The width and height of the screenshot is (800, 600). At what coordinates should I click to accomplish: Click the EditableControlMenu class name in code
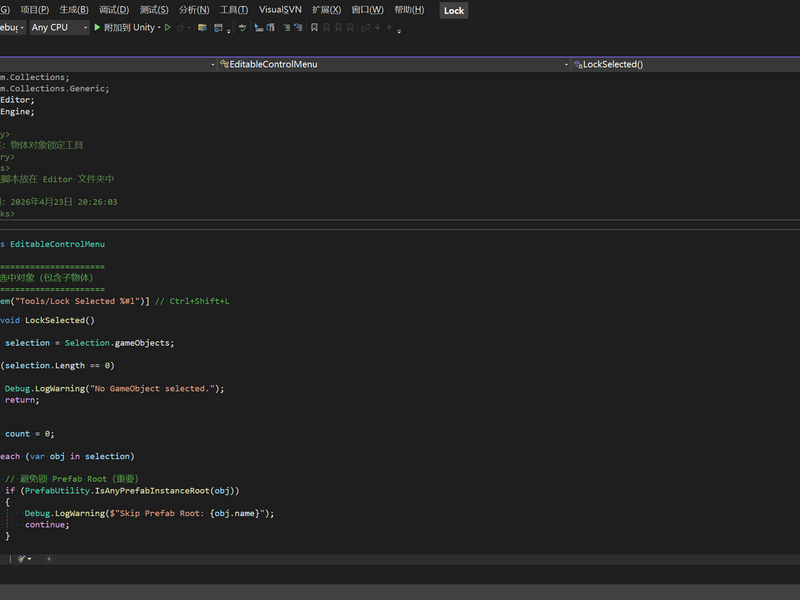[57, 244]
